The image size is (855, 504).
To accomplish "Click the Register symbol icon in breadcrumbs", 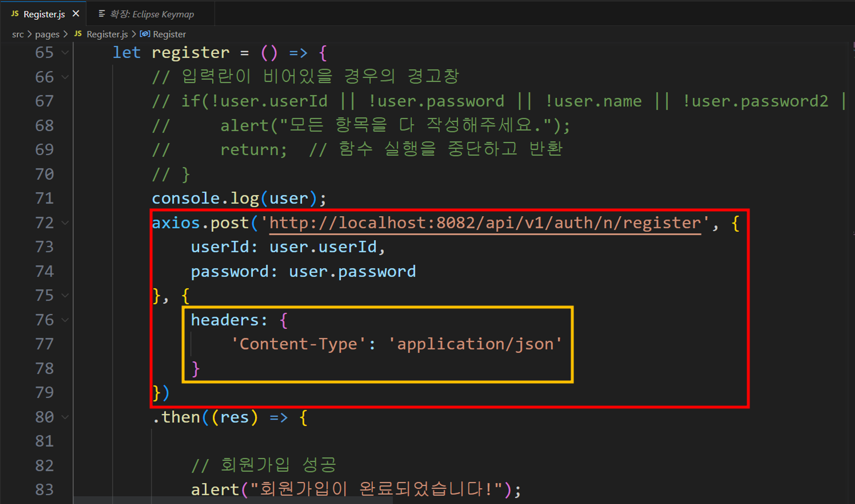I will coord(145,34).
